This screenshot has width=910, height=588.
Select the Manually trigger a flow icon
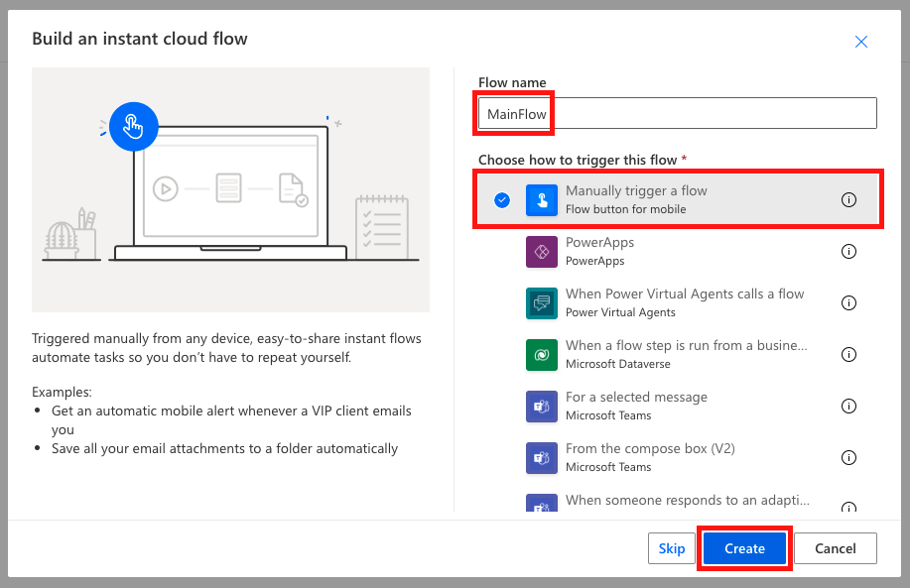click(541, 198)
